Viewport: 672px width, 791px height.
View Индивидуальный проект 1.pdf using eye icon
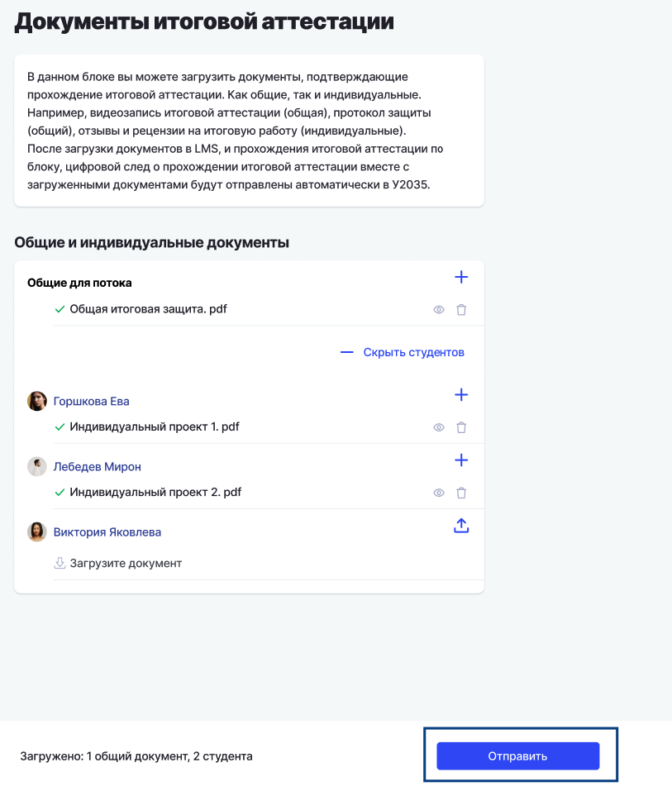[439, 427]
